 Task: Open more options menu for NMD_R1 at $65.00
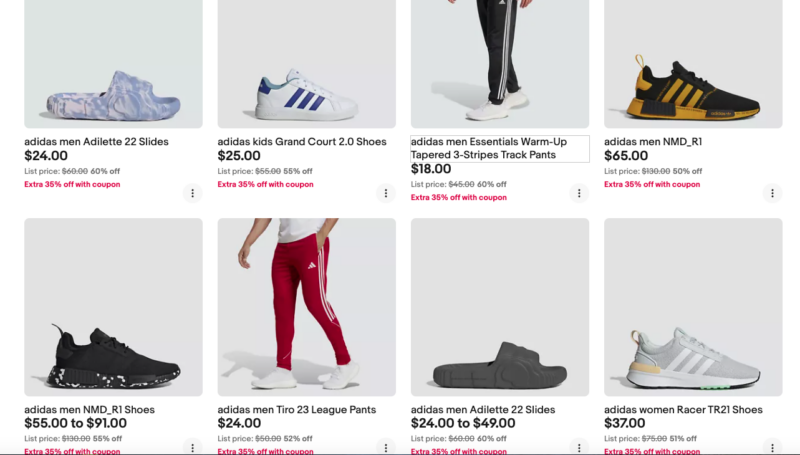[x=771, y=193]
